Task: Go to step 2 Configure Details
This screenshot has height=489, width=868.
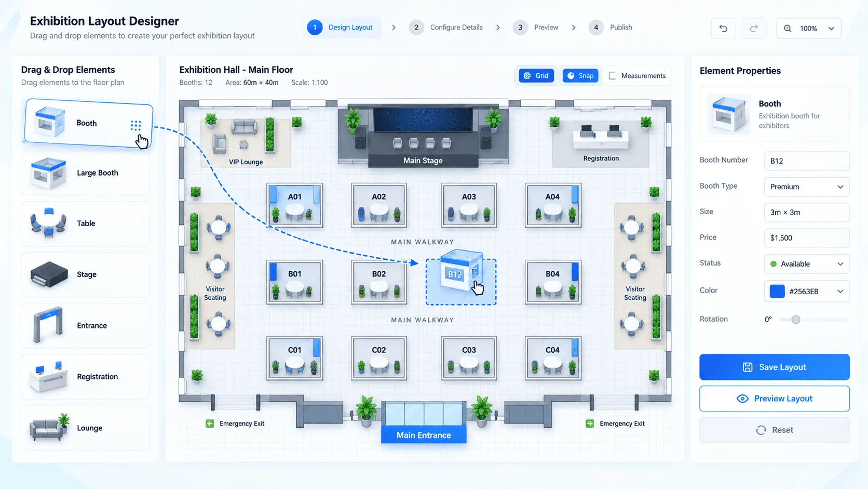Action: [446, 27]
